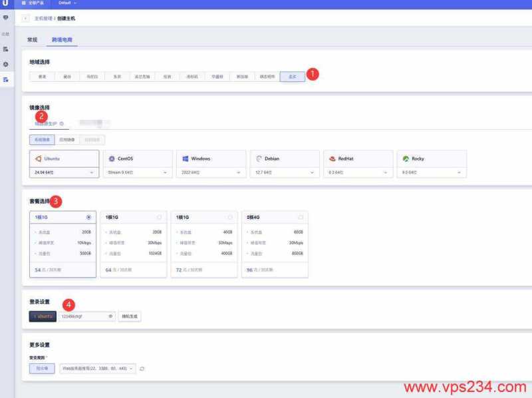Choose the CentOS operating system icon
The width and height of the screenshot is (532, 398).
tap(112, 159)
